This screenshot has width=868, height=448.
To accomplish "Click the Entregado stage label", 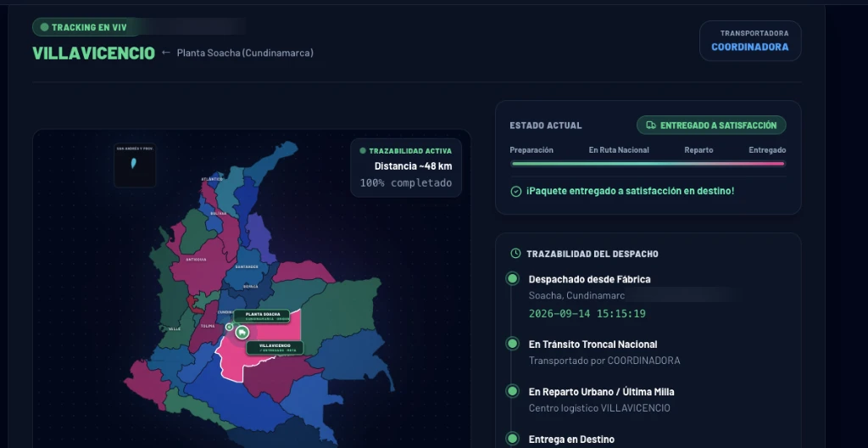I will pos(767,150).
